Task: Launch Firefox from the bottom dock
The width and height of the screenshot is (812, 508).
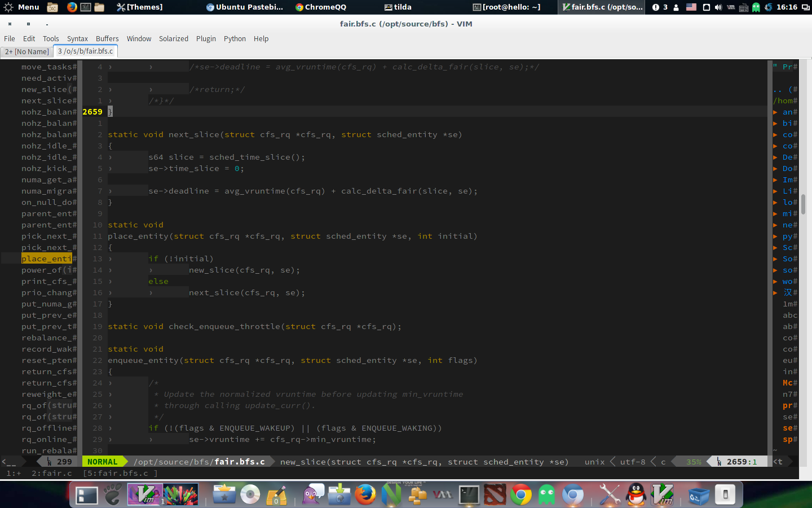Action: point(365,494)
